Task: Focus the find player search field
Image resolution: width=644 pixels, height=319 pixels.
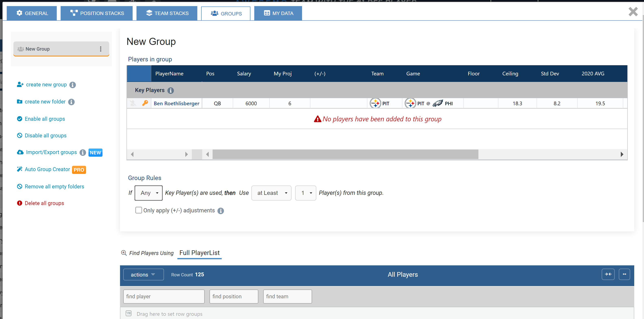Action: pos(164,296)
